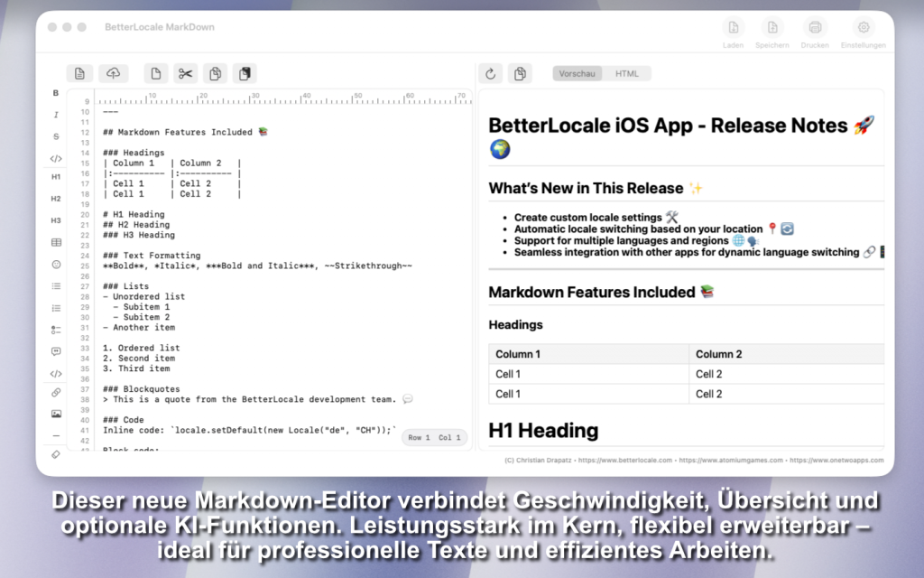Insert a task checklist from the sidebar
This screenshot has width=924, height=578.
point(56,330)
